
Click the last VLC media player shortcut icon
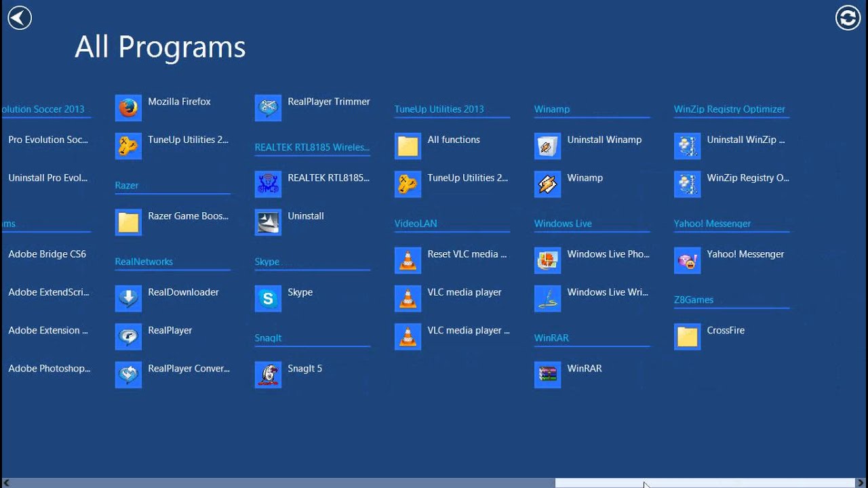pyautogui.click(x=408, y=336)
